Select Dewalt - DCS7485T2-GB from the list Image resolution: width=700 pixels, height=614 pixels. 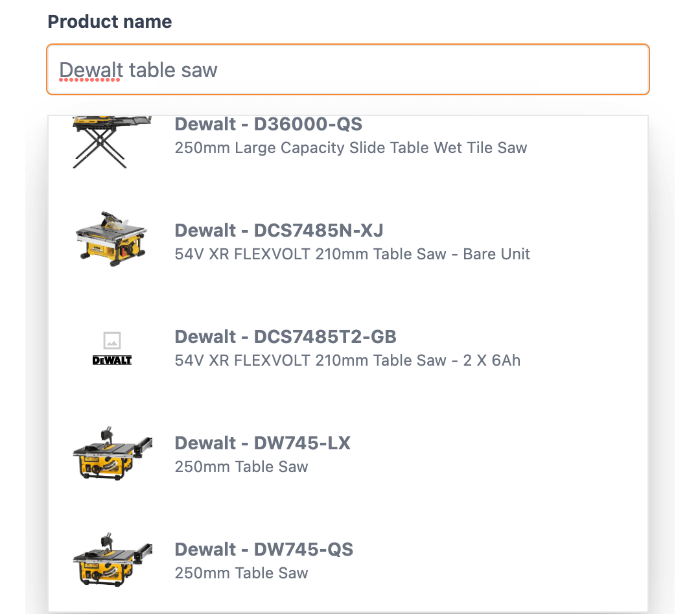[x=285, y=337]
